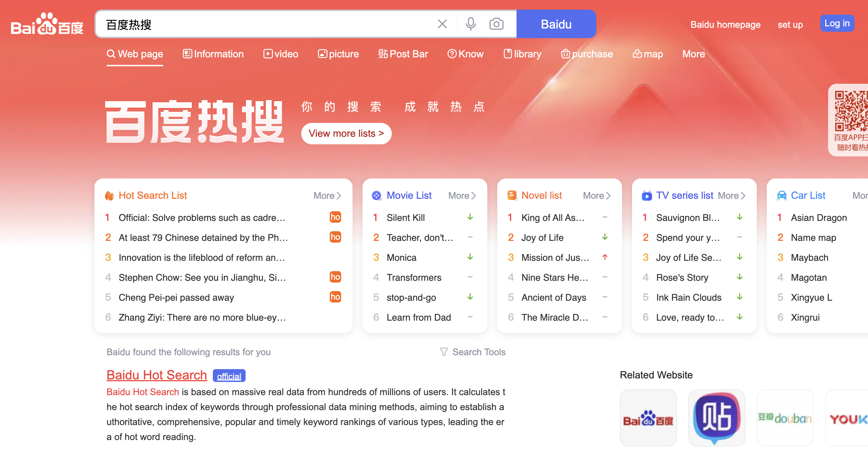Expand the More menu in the navigation bar
Image resolution: width=868 pixels, height=450 pixels.
693,54
